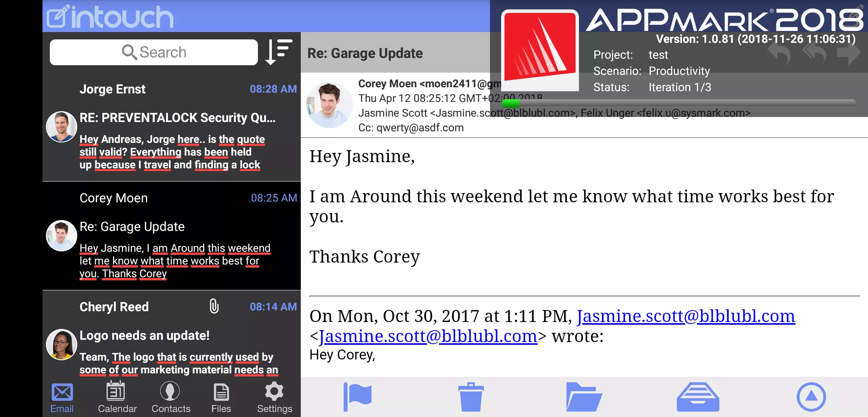Delete the email with the trash icon
This screenshot has height=417, width=868.
tap(471, 397)
